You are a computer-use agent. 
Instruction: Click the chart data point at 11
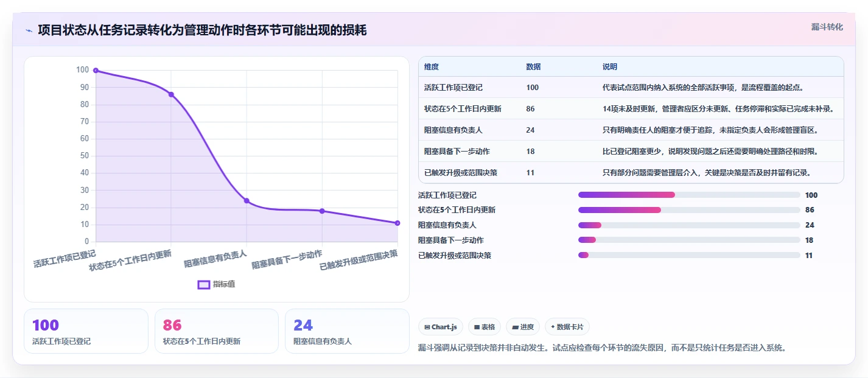(x=397, y=223)
